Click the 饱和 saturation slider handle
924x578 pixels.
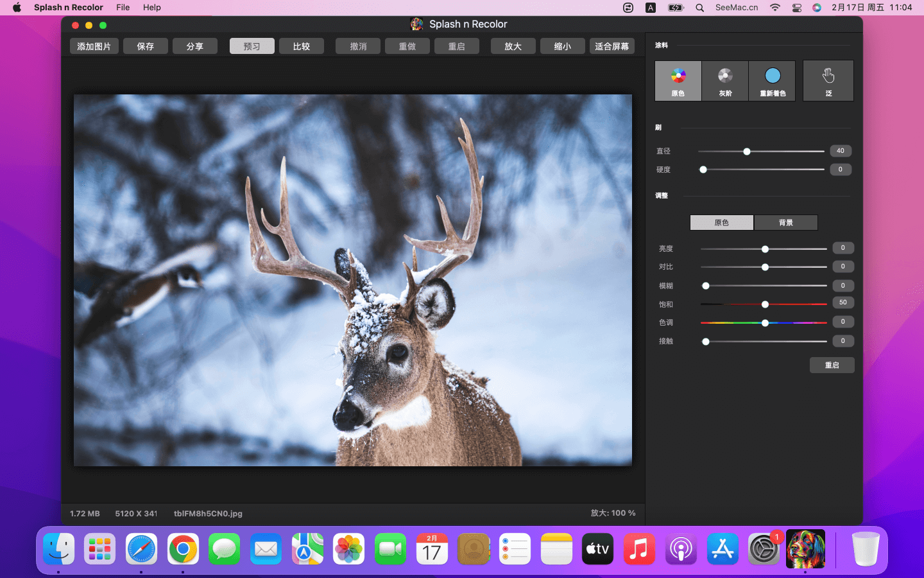765,304
